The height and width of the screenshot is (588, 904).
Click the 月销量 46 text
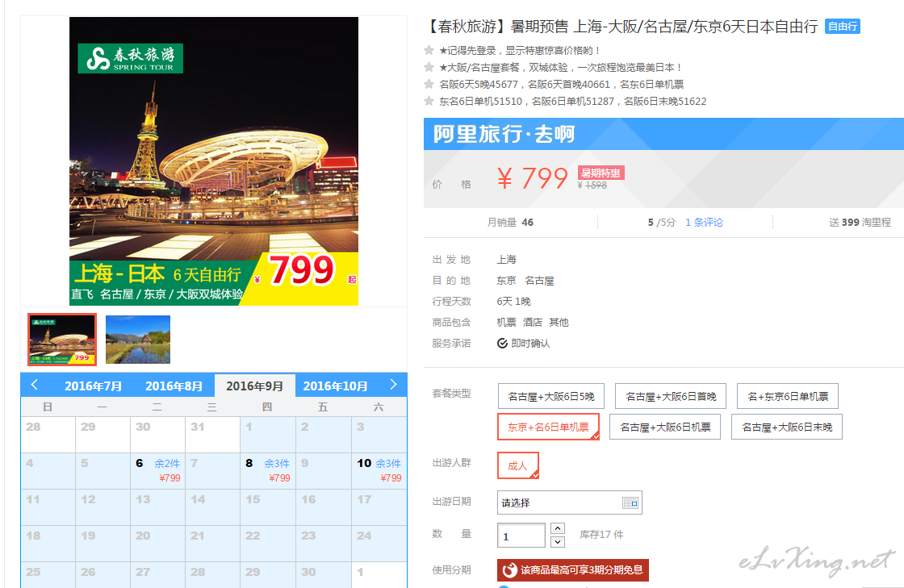pyautogui.click(x=510, y=223)
